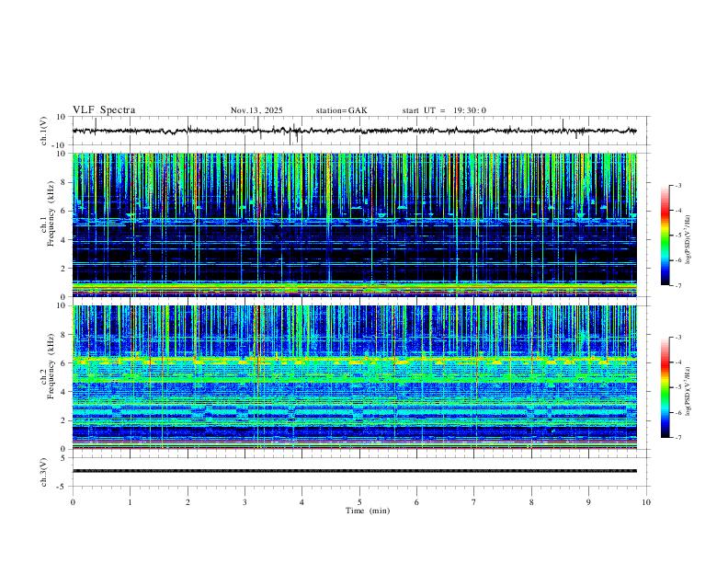The image size is (728, 563).
Task: Click the time axis tick label "0"
Action: click(x=73, y=502)
